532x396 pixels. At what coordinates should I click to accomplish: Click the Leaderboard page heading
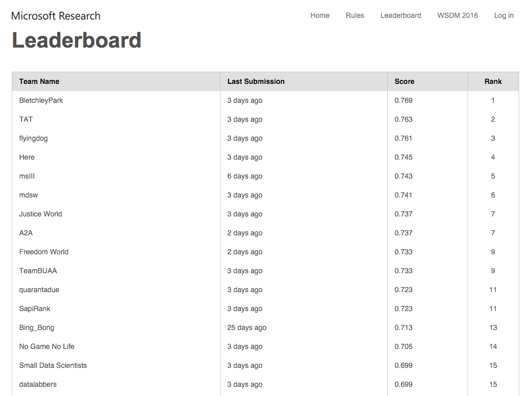pos(77,40)
